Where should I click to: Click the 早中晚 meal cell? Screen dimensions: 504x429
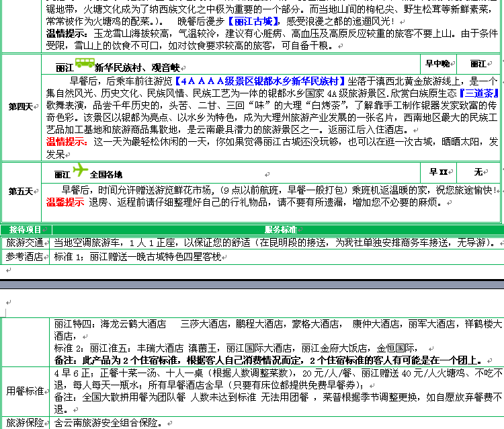438,64
